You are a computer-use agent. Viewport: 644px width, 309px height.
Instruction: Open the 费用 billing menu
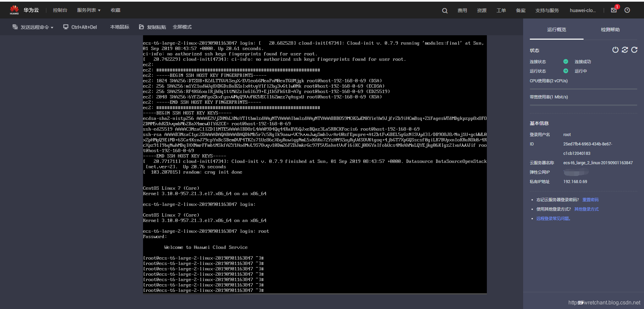(462, 11)
